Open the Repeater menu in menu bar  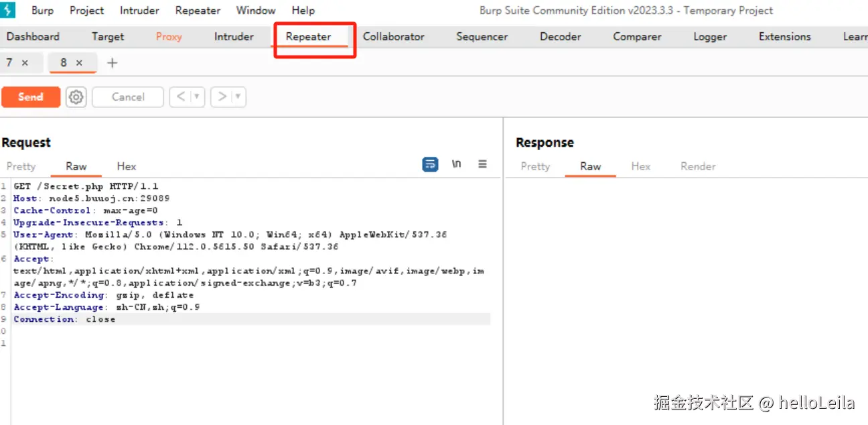[198, 10]
